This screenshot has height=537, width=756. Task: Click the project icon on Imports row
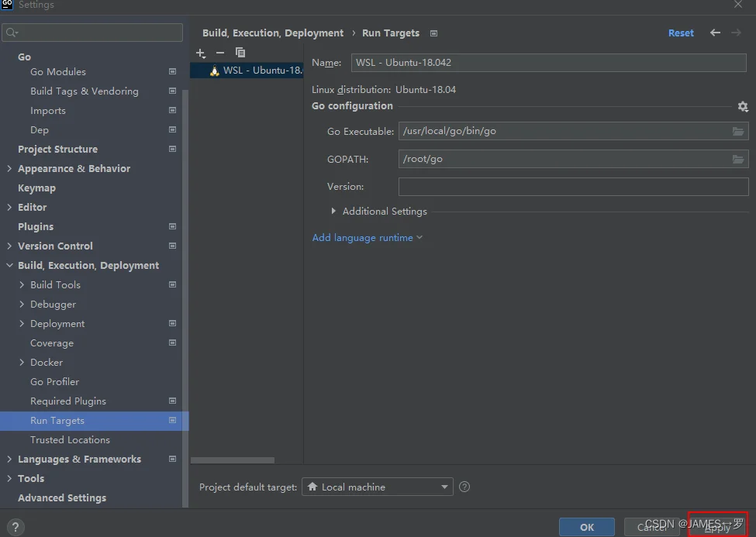(x=172, y=110)
